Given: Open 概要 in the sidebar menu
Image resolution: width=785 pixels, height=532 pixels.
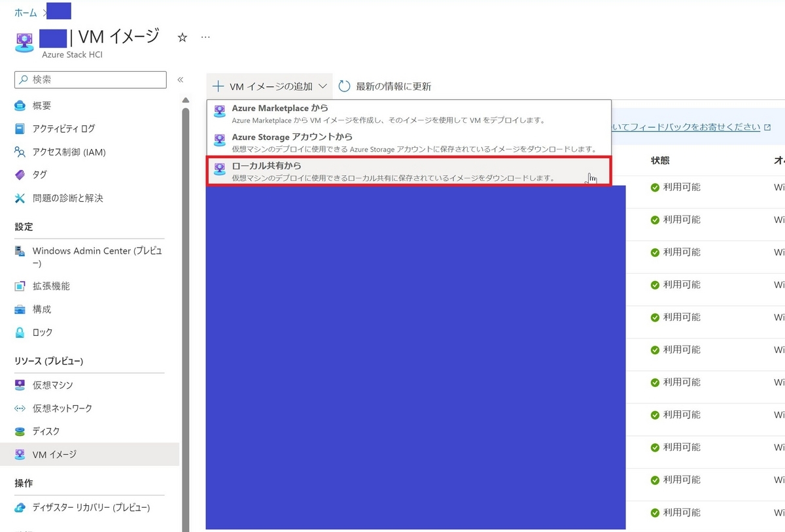Looking at the screenshot, I should coord(42,106).
